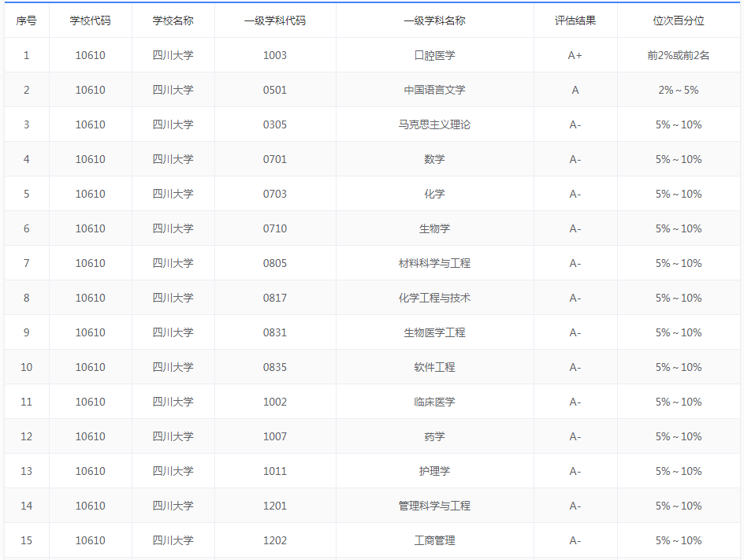Select the 材料科学与工程 subject cell
744x560 pixels.
coord(434,263)
